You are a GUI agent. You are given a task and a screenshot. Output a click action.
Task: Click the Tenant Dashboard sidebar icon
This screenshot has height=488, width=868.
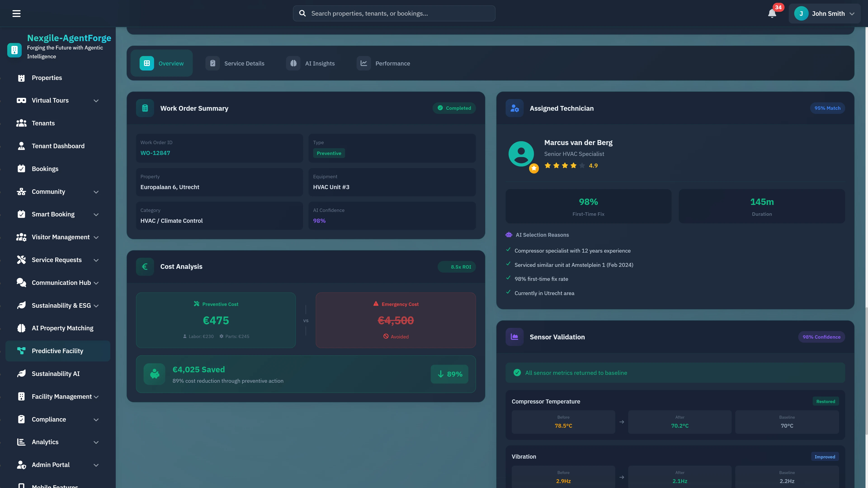tap(21, 146)
